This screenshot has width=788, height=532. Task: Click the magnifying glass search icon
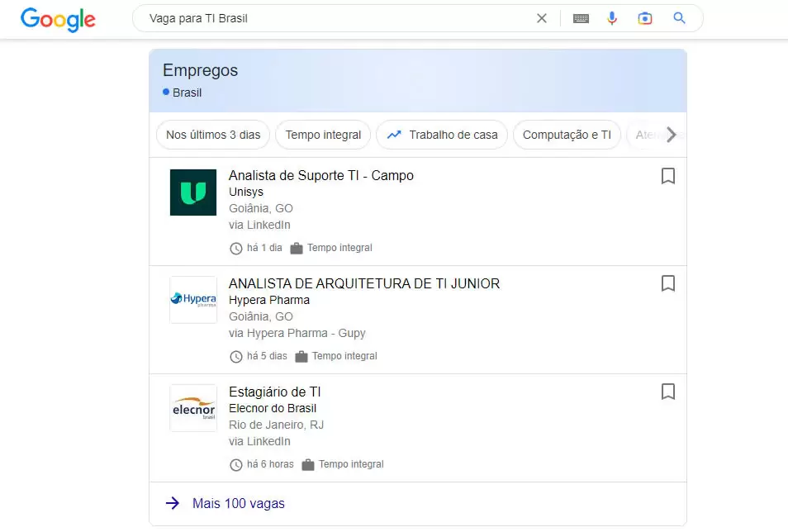pos(680,18)
